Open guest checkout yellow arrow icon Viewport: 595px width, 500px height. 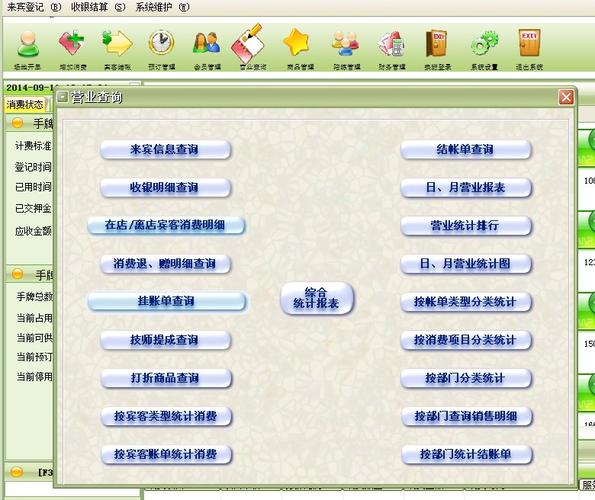pos(117,43)
